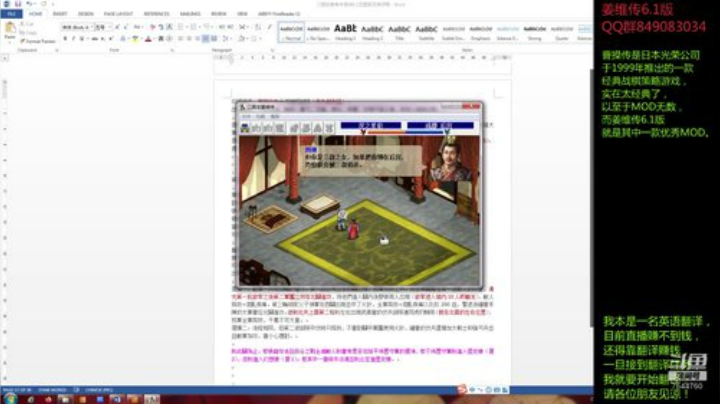Switch to the REFERENCES tab
720x404 pixels.
156,14
